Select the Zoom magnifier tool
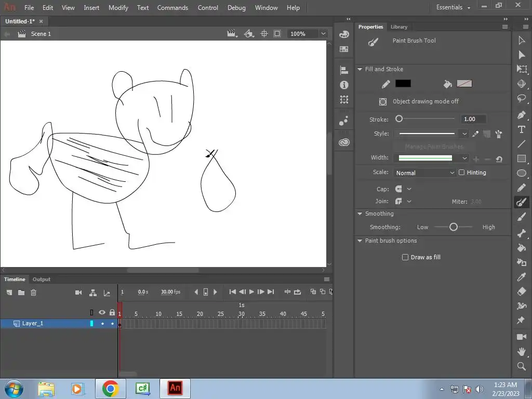532x399 pixels. (522, 366)
